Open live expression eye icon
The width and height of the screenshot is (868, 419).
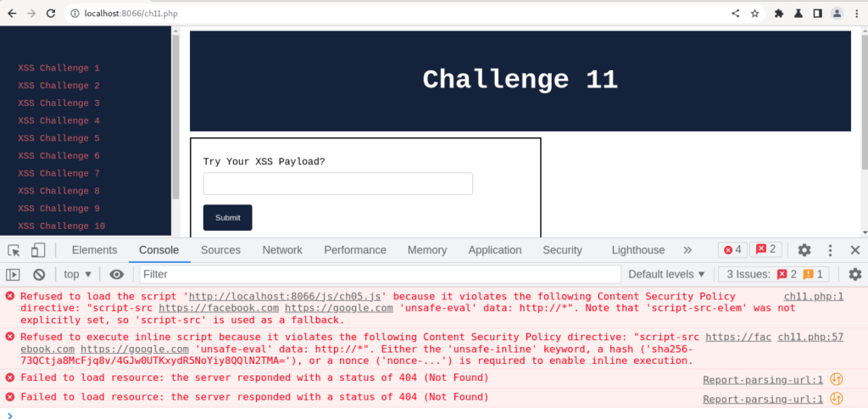click(x=117, y=274)
